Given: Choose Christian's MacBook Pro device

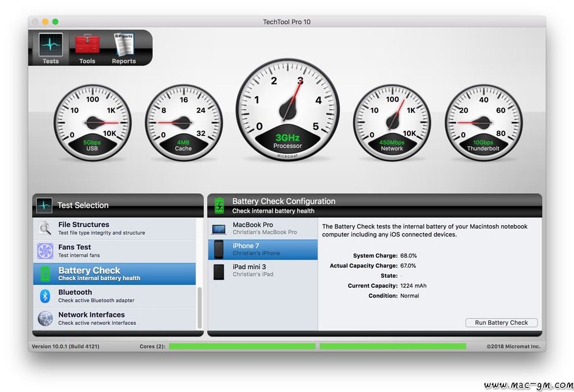Looking at the screenshot, I should pos(263,228).
